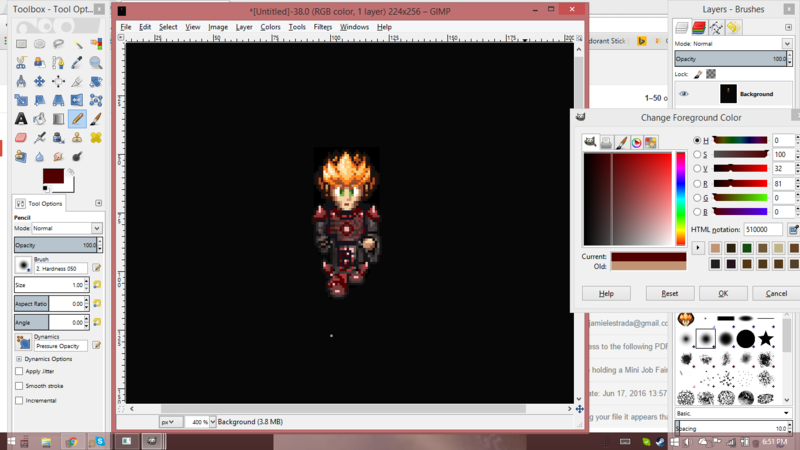Open the Layers dock tab configuration menu
800x450 pixels.
[788, 27]
